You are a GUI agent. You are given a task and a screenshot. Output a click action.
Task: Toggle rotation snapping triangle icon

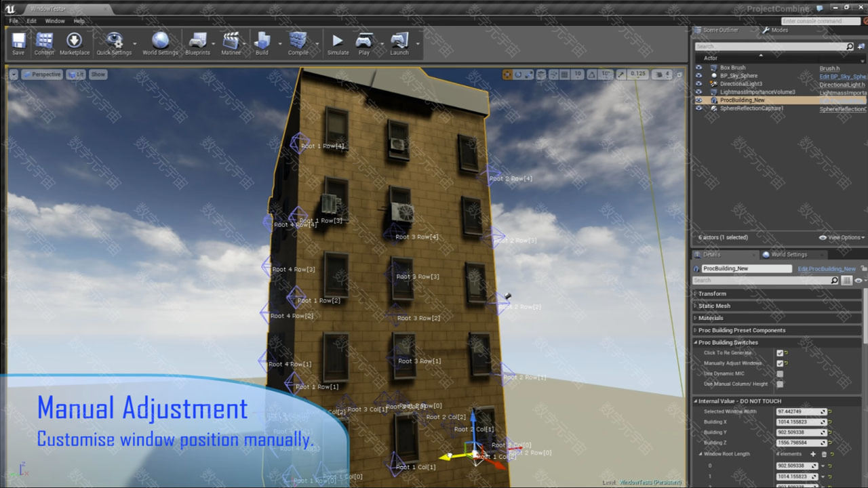pos(591,75)
